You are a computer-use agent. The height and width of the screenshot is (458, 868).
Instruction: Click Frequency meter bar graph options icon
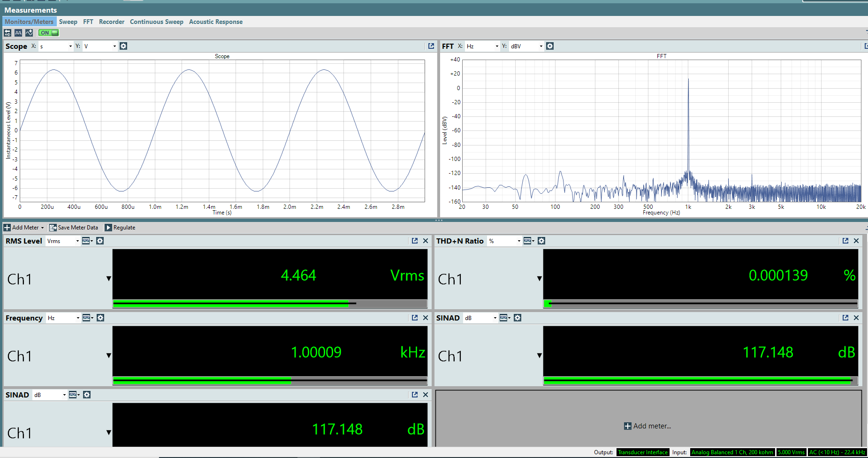tap(88, 318)
